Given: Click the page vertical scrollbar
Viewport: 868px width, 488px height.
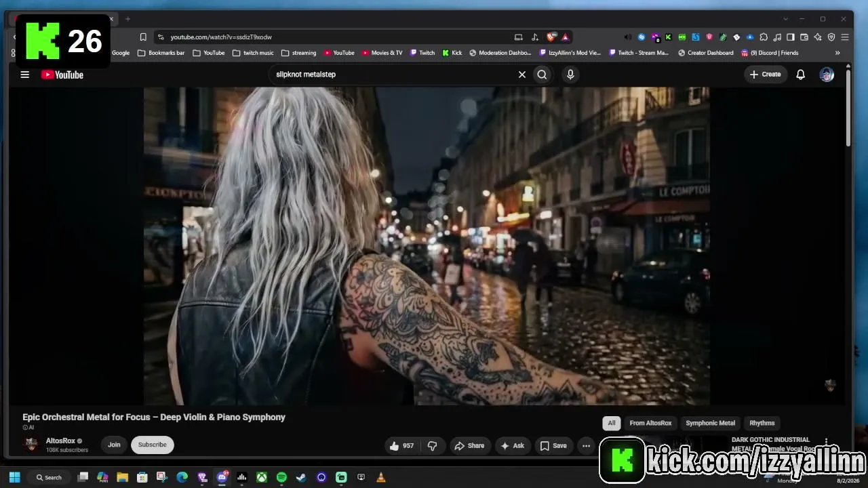Looking at the screenshot, I should [x=848, y=108].
